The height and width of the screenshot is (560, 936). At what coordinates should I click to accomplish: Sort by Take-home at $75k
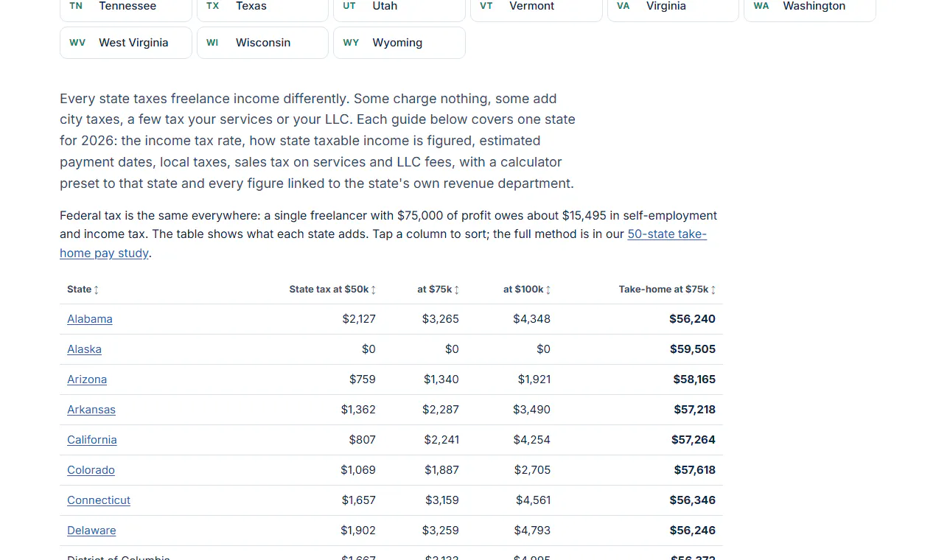[x=667, y=290]
